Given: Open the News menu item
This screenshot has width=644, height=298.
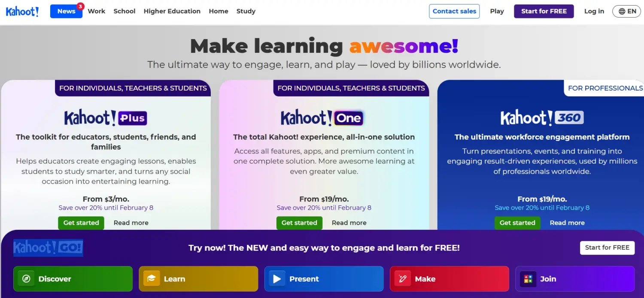Looking at the screenshot, I should (66, 11).
